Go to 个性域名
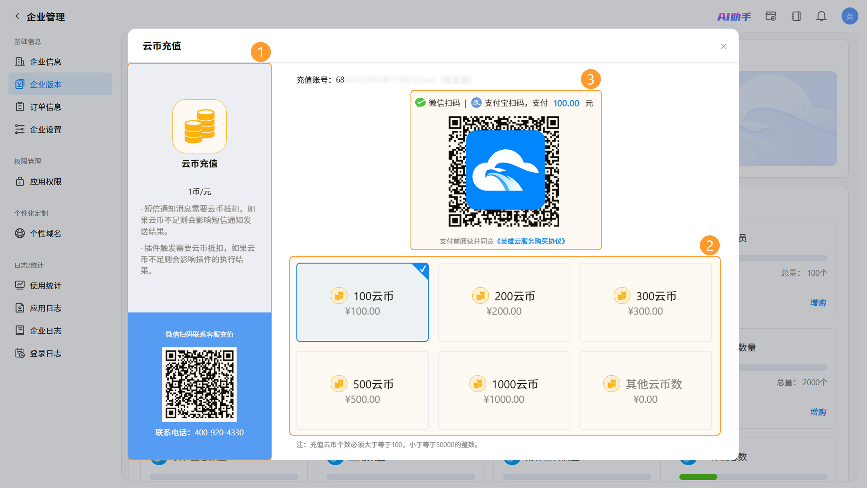The image size is (868, 488). click(60, 233)
